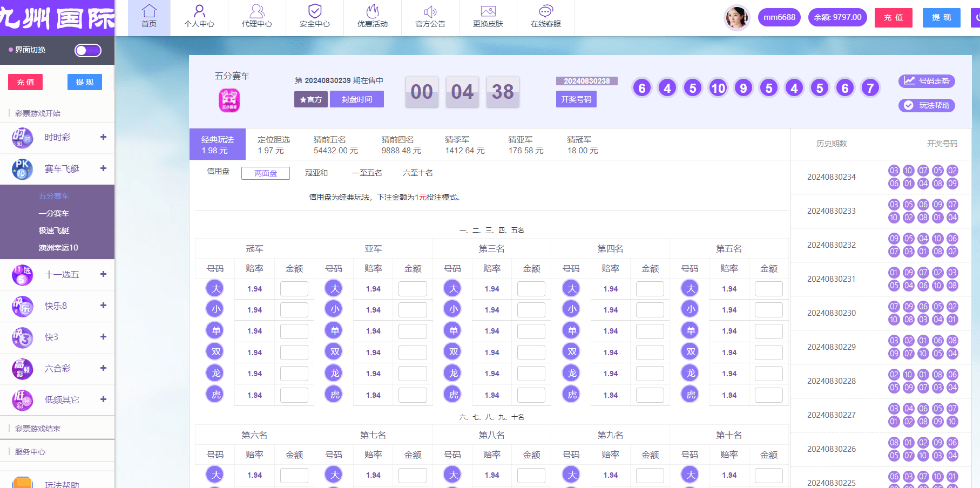Expand the 六合彩 game category
The image size is (980, 488).
(x=103, y=369)
